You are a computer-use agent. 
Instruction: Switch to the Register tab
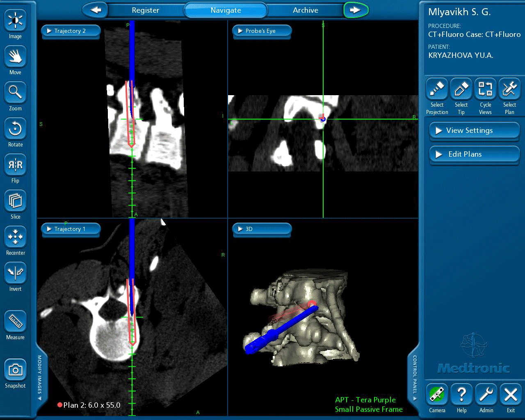[x=146, y=10]
